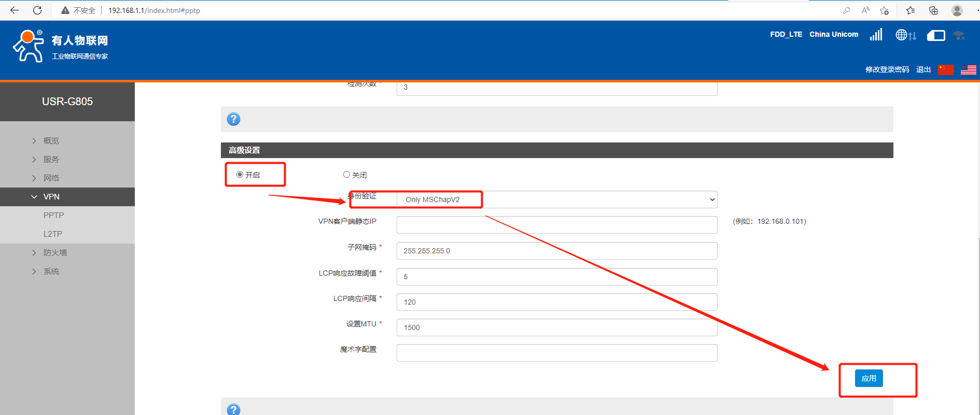Select the 关闭 radio button
The height and width of the screenshot is (415, 980).
pos(346,175)
